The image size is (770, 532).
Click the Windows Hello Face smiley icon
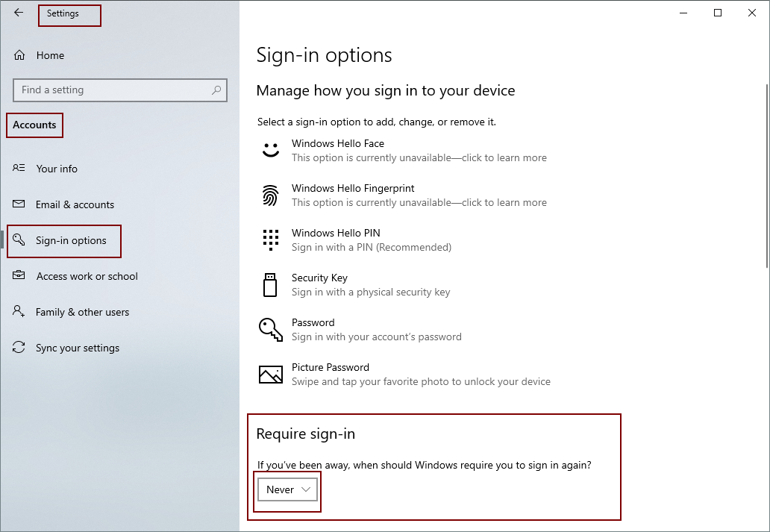pyautogui.click(x=271, y=150)
